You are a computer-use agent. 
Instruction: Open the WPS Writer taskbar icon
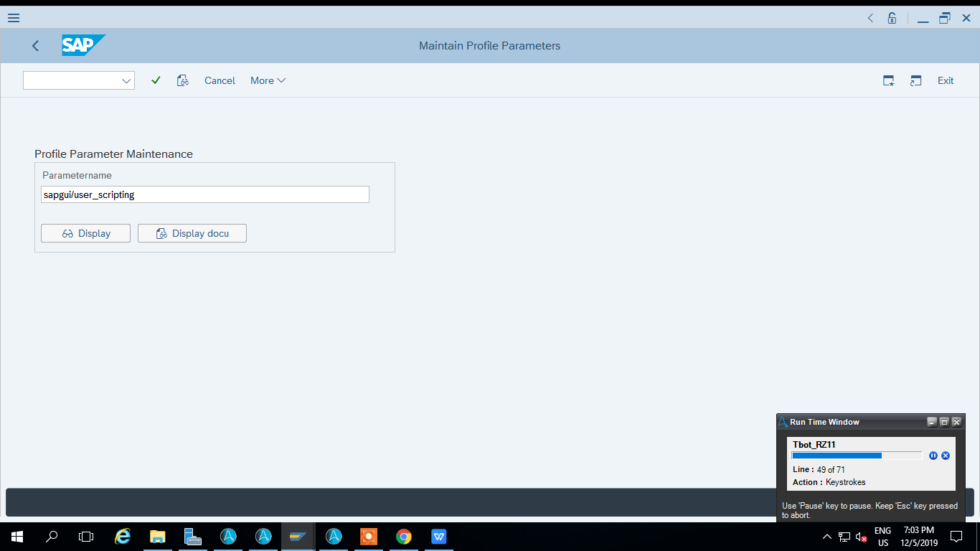pos(439,537)
